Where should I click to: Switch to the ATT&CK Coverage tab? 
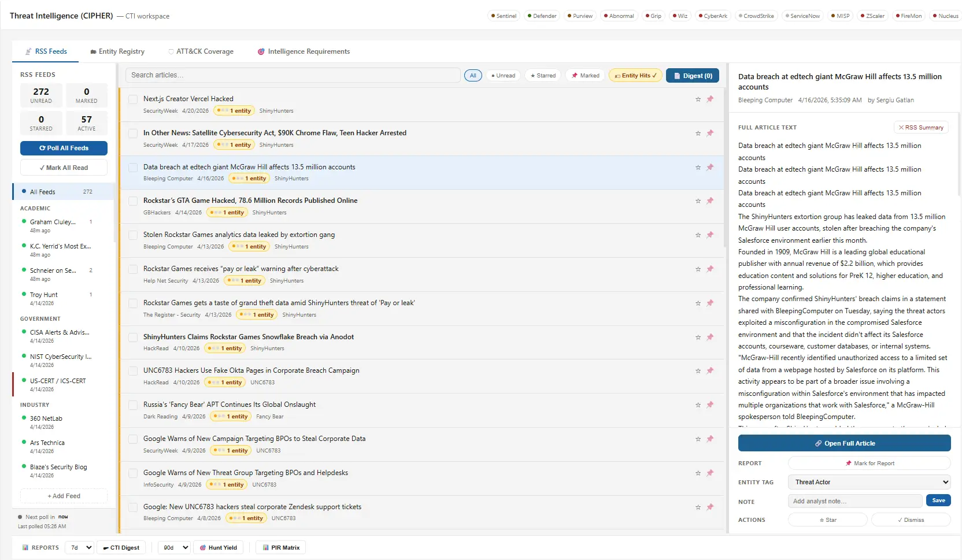pos(201,51)
